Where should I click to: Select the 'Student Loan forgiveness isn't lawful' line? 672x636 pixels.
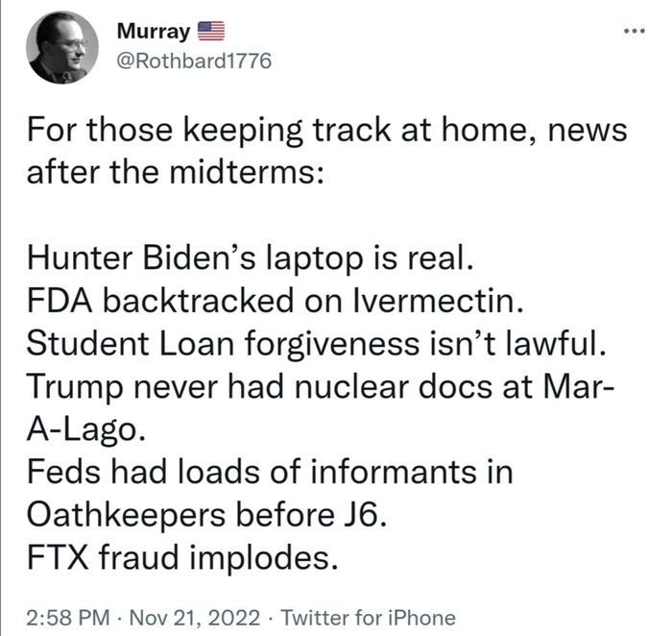tap(307, 341)
